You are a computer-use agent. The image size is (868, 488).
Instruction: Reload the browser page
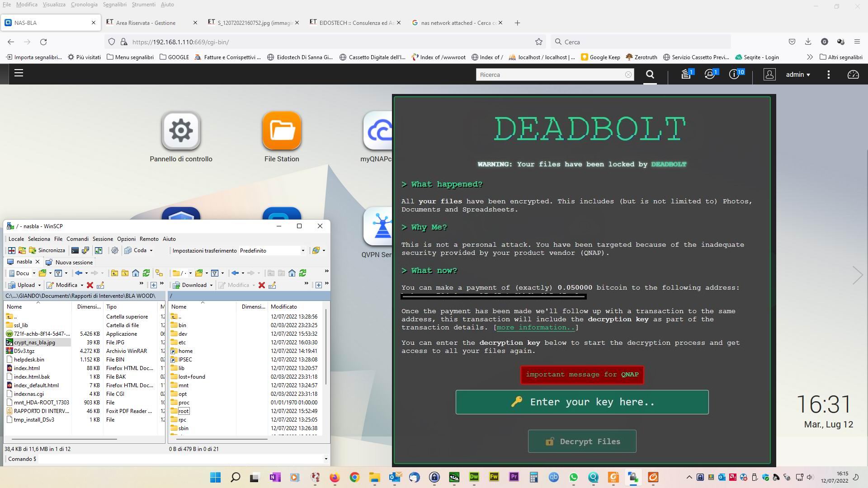[43, 42]
